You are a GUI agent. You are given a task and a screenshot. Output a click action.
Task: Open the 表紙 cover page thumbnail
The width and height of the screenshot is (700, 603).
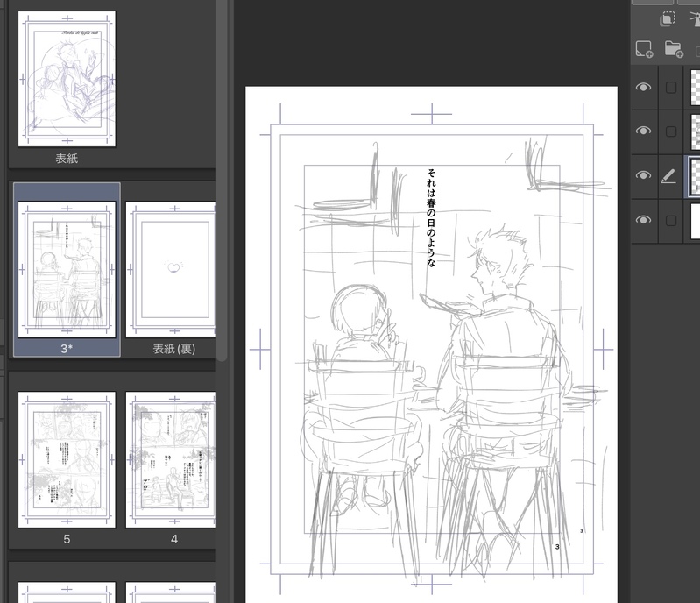[x=67, y=79]
